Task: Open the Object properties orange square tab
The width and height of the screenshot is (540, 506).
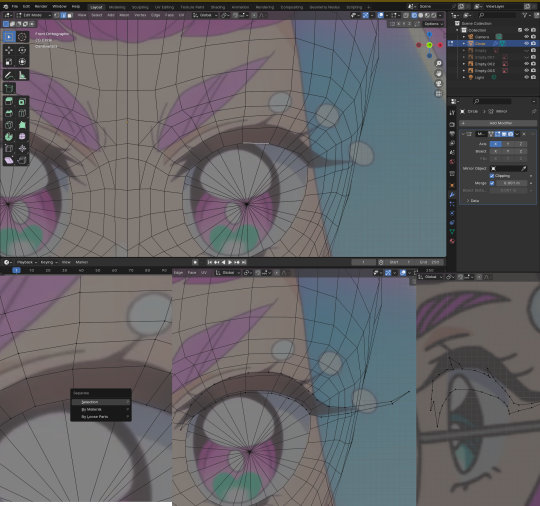Action: point(452,186)
